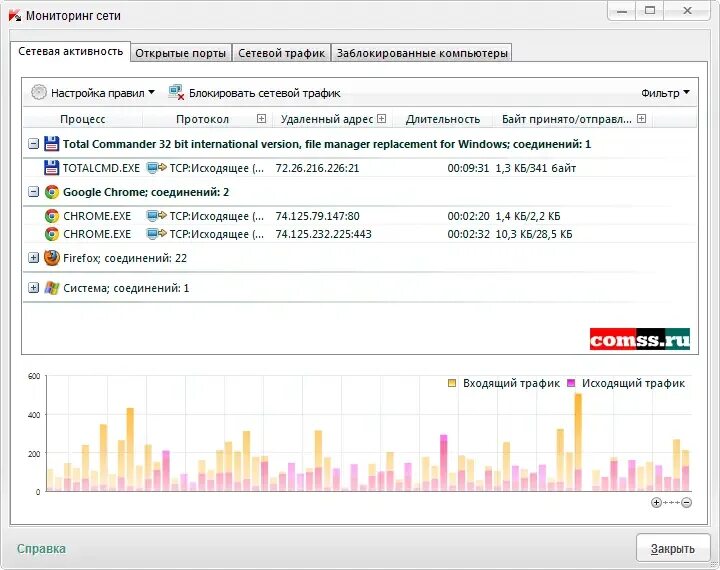Click the Chrome icon for 74.125.79.147:80 row

[x=52, y=216]
